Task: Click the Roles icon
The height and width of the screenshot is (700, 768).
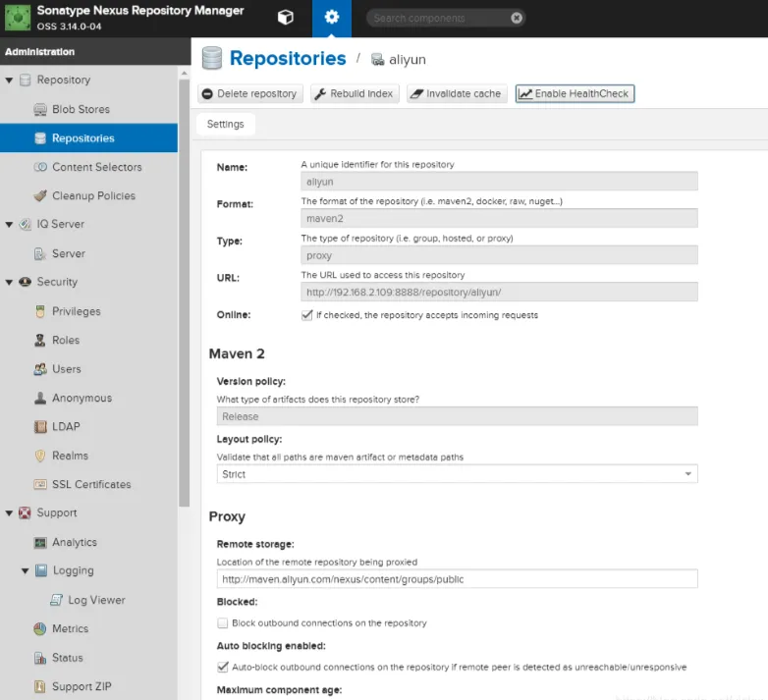Action: [40, 341]
